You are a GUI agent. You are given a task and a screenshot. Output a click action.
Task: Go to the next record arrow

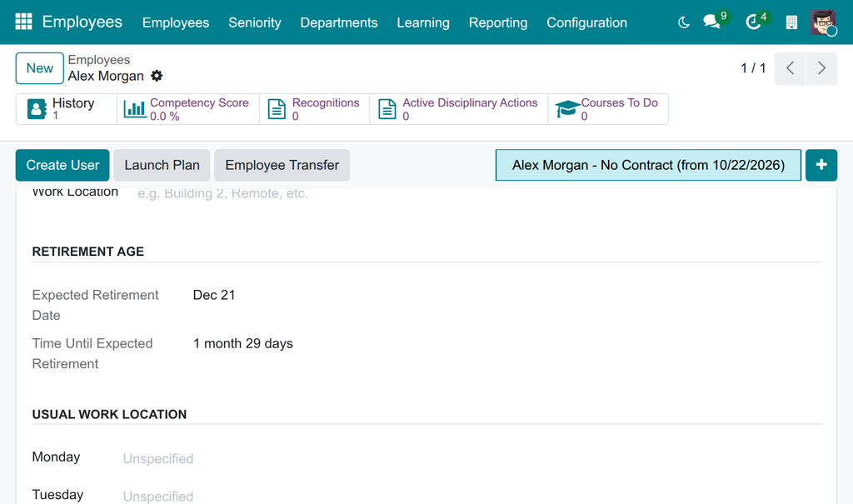pos(821,68)
